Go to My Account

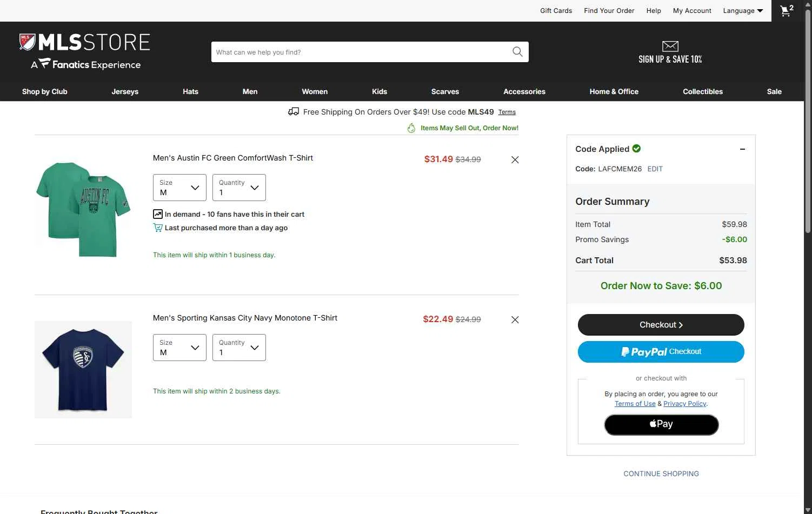click(692, 11)
